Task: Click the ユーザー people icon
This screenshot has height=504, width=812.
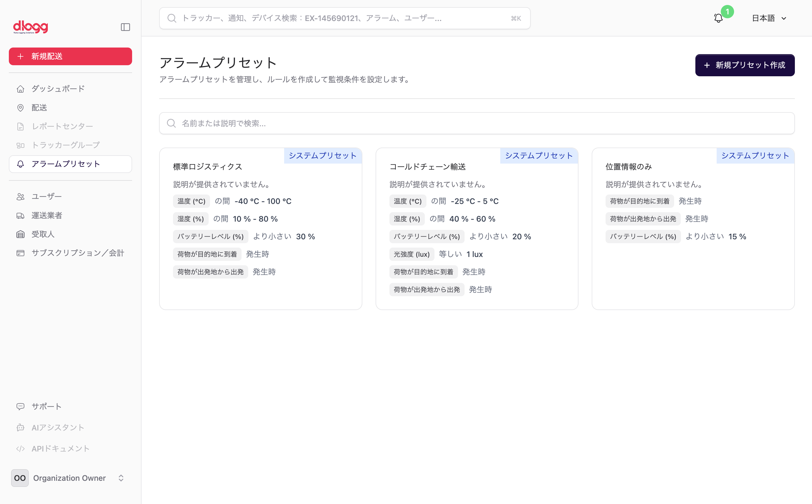Action: pos(20,196)
